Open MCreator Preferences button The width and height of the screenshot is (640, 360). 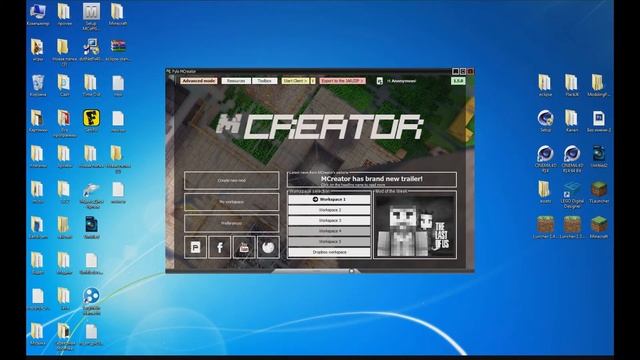click(x=231, y=223)
